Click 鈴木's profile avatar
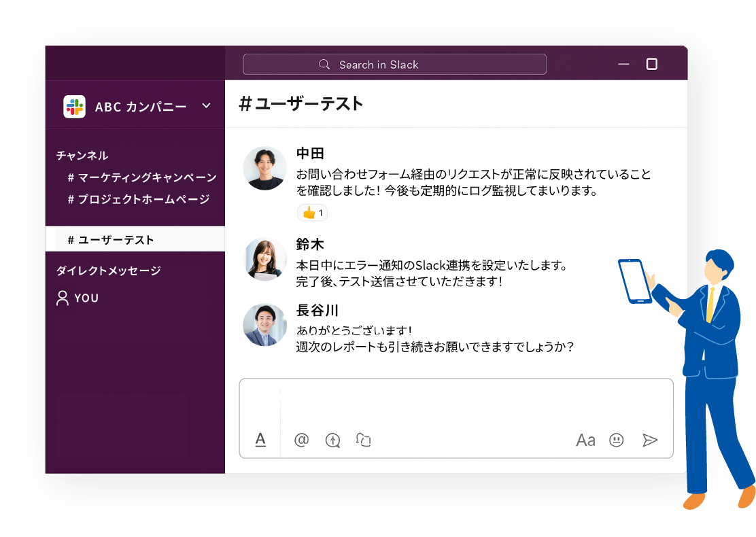Viewport: 756px width, 537px height. coord(264,259)
